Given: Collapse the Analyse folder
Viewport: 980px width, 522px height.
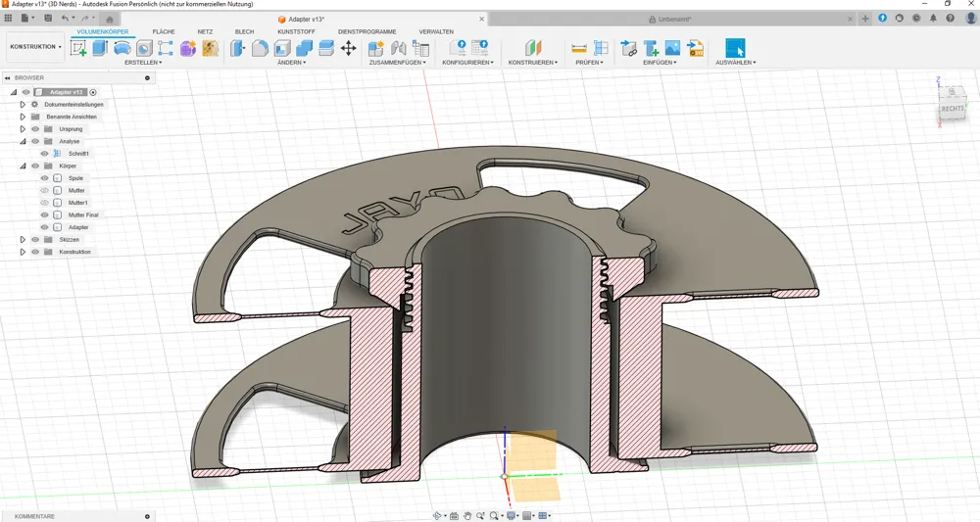Looking at the screenshot, I should (x=23, y=142).
